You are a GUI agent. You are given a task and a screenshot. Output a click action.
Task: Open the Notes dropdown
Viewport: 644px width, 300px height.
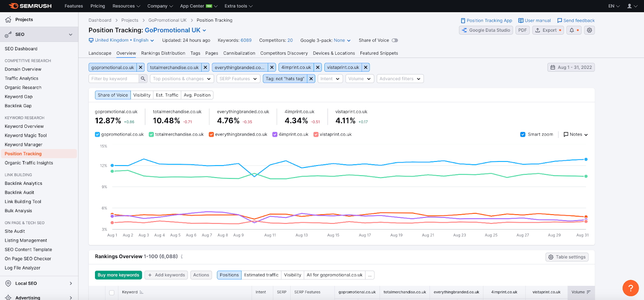point(576,134)
